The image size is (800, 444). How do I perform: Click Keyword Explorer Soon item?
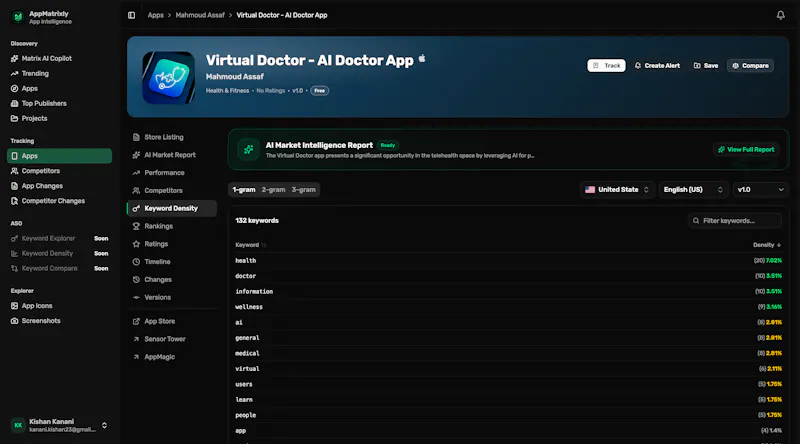[x=59, y=238]
